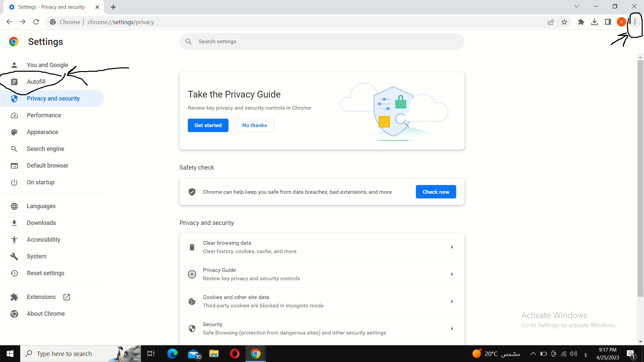
Task: Click the browser back arrow
Action: tap(9, 22)
